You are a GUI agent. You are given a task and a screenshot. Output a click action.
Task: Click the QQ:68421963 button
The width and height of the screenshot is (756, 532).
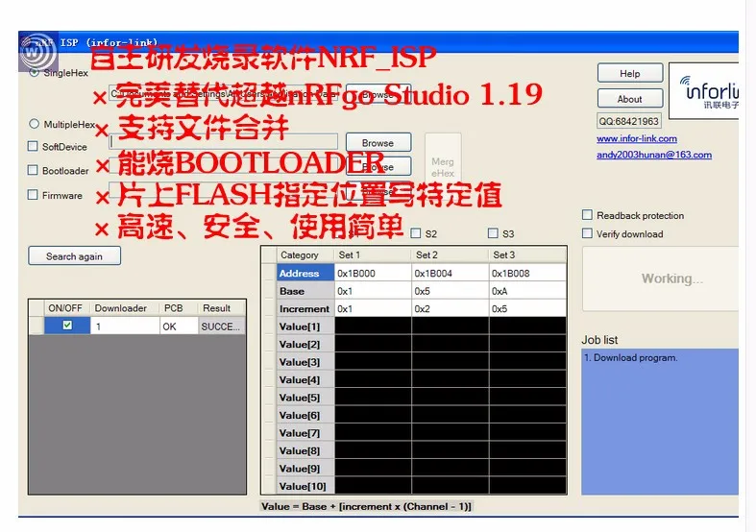click(628, 121)
